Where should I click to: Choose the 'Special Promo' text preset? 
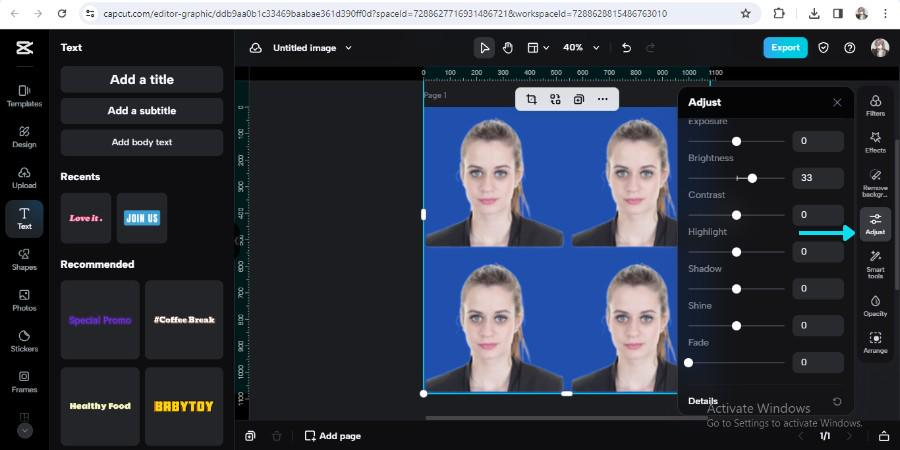point(100,320)
